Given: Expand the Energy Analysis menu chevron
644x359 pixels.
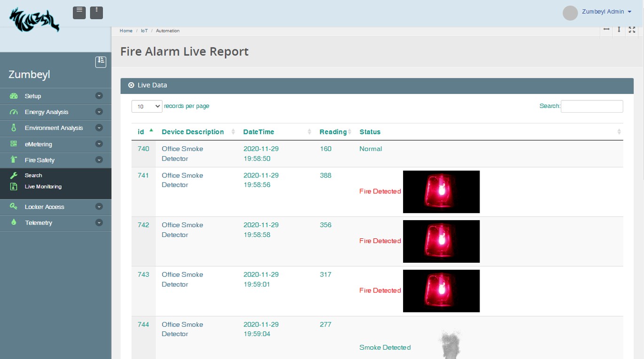Looking at the screenshot, I should coord(99,112).
